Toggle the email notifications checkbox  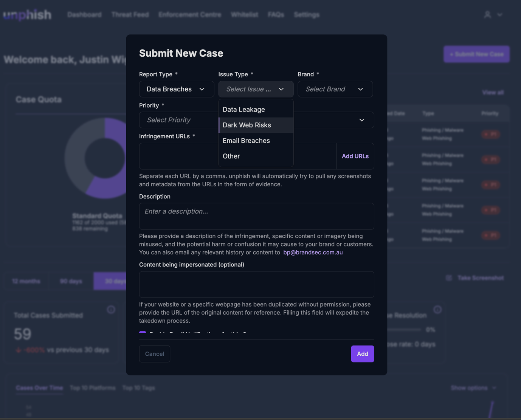click(143, 333)
